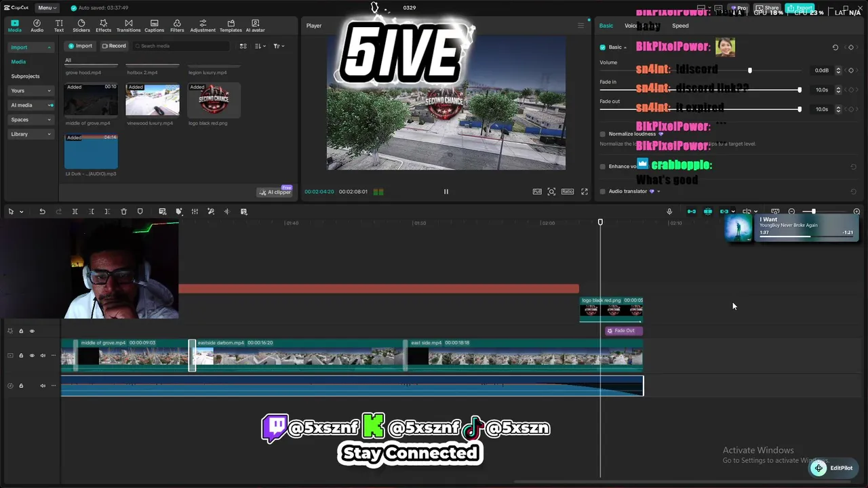
Task: Click the AI clipper button
Action: point(275,192)
